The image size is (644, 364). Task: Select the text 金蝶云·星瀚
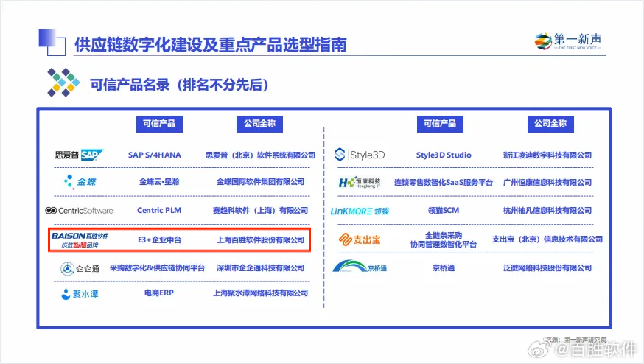tap(159, 181)
